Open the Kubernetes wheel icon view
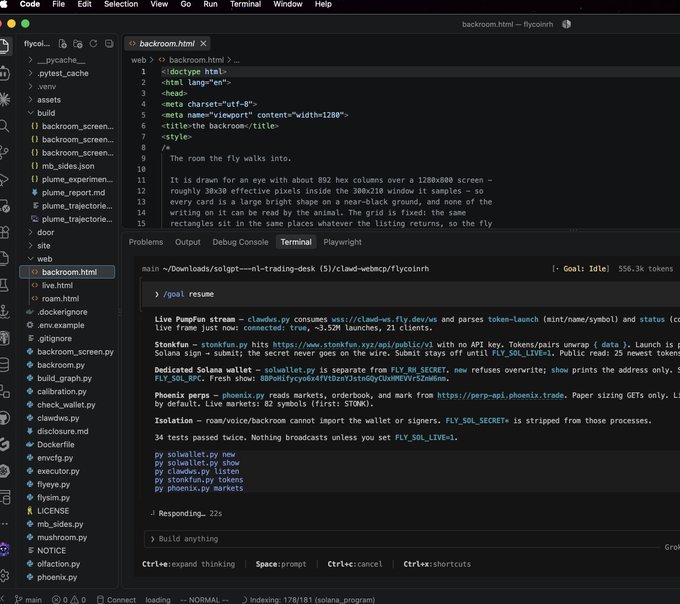This screenshot has width=680, height=604. (3, 470)
